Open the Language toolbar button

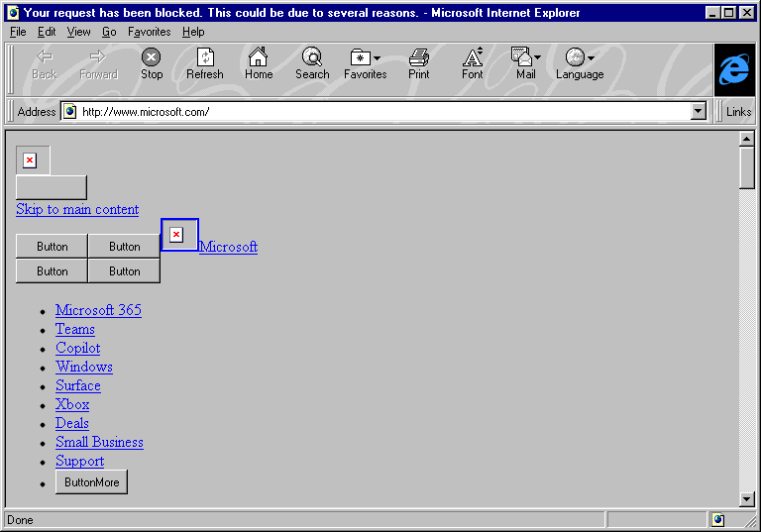click(580, 63)
